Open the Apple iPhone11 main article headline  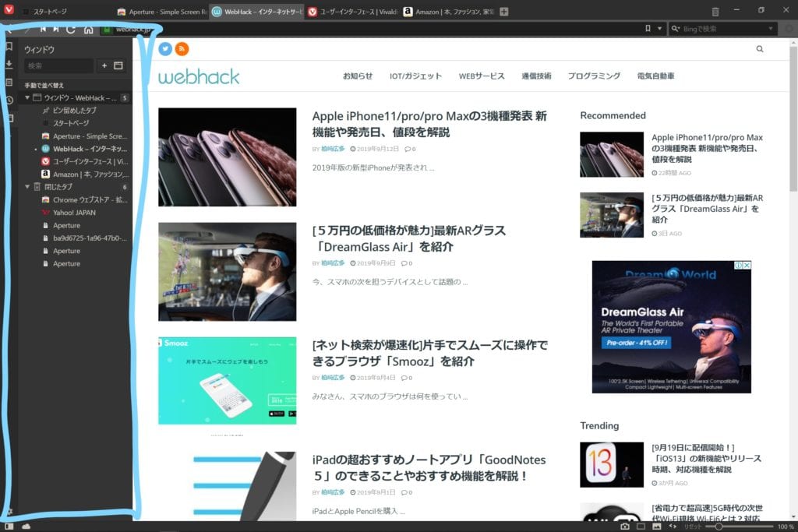click(429, 124)
